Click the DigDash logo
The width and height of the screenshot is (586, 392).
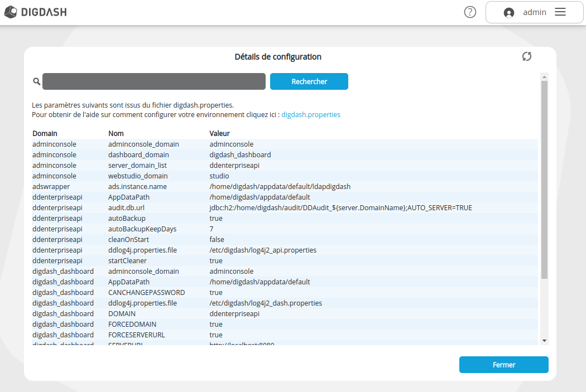point(36,12)
